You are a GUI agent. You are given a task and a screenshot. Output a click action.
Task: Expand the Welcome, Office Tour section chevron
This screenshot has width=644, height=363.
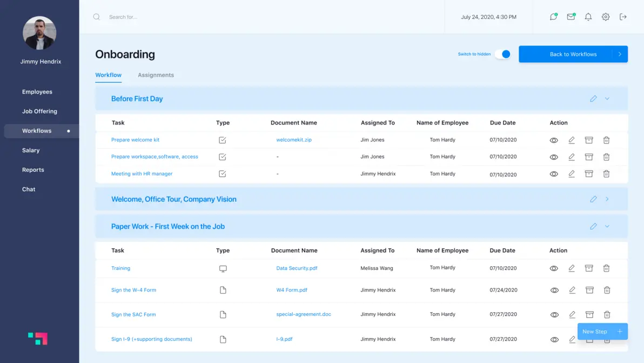(607, 199)
